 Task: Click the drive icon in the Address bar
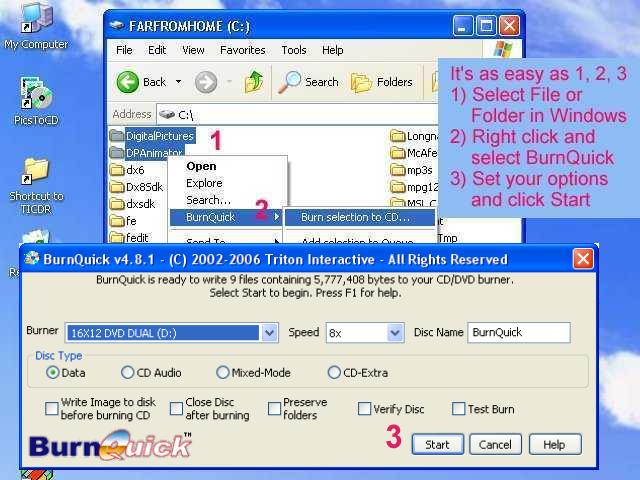(167, 114)
